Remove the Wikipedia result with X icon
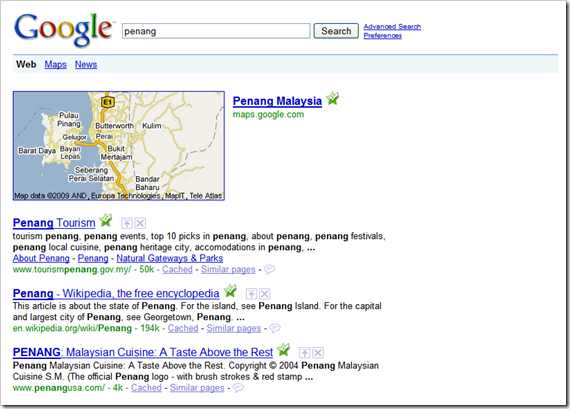570x409 pixels. pyautogui.click(x=265, y=293)
